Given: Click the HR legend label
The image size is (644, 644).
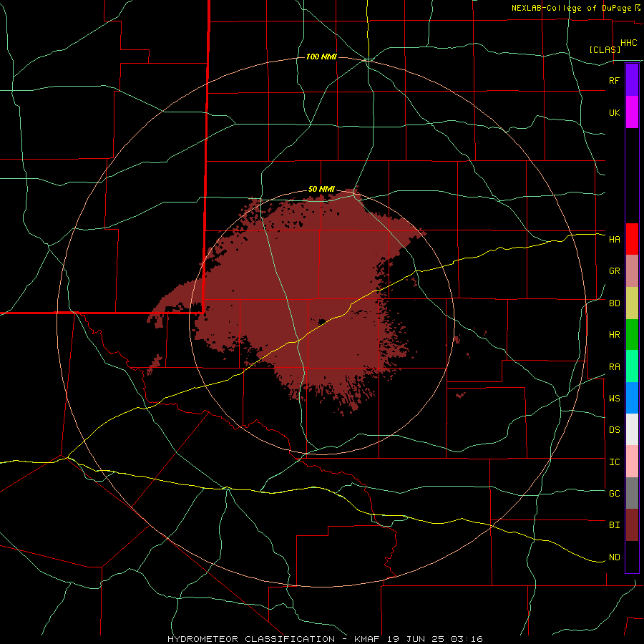Looking at the screenshot, I should pos(614,335).
